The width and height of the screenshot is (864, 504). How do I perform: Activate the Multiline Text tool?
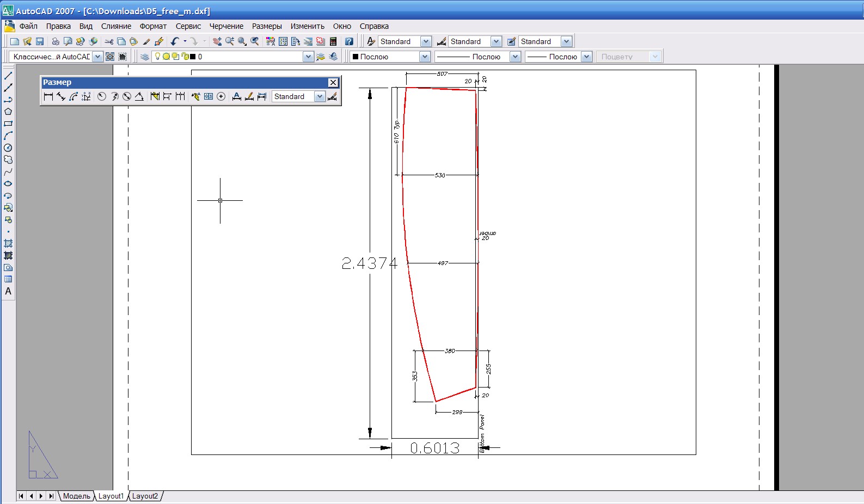(x=8, y=291)
